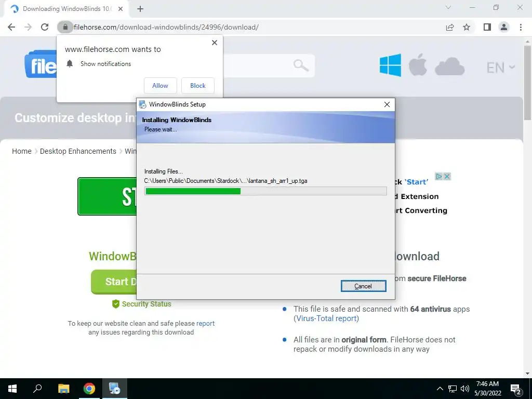Click the browser forward arrow
This screenshot has width=532, height=399.
pyautogui.click(x=28, y=27)
